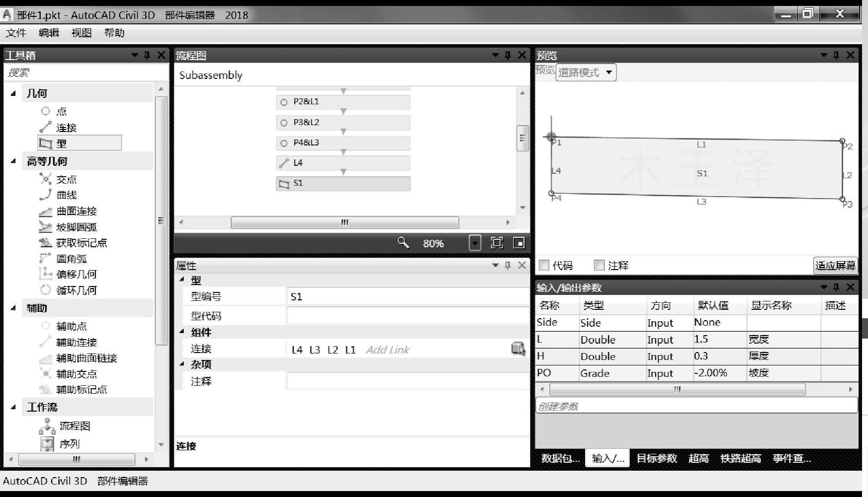Collapse the 辅助 auxiliary group
This screenshot has width=868, height=497.
click(13, 308)
